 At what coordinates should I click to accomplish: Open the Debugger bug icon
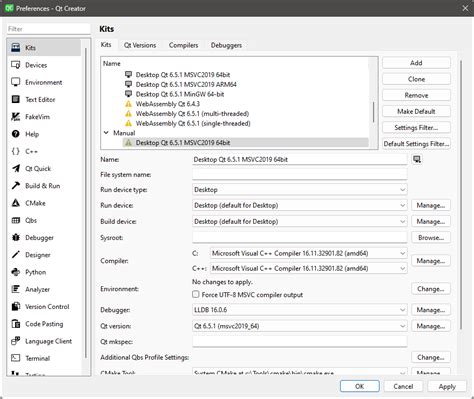pos(16,237)
